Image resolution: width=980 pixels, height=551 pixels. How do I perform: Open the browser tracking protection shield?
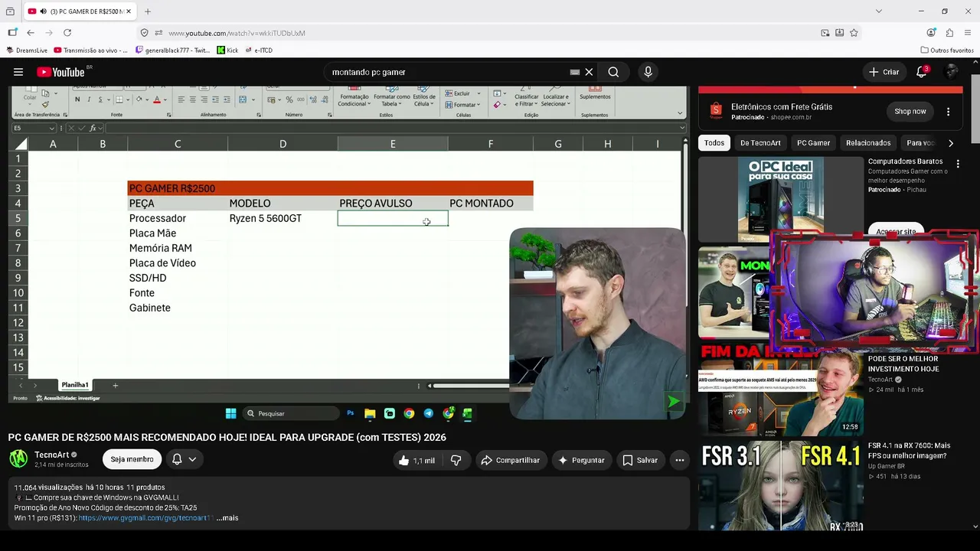click(x=144, y=33)
